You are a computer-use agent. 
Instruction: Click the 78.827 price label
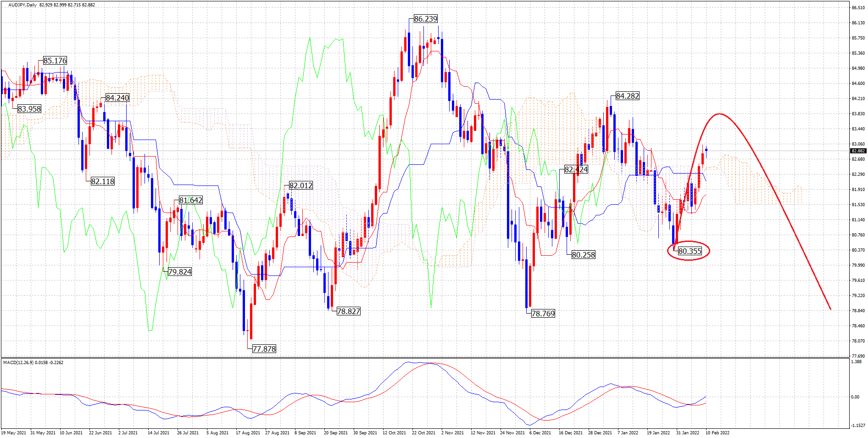[x=348, y=311]
